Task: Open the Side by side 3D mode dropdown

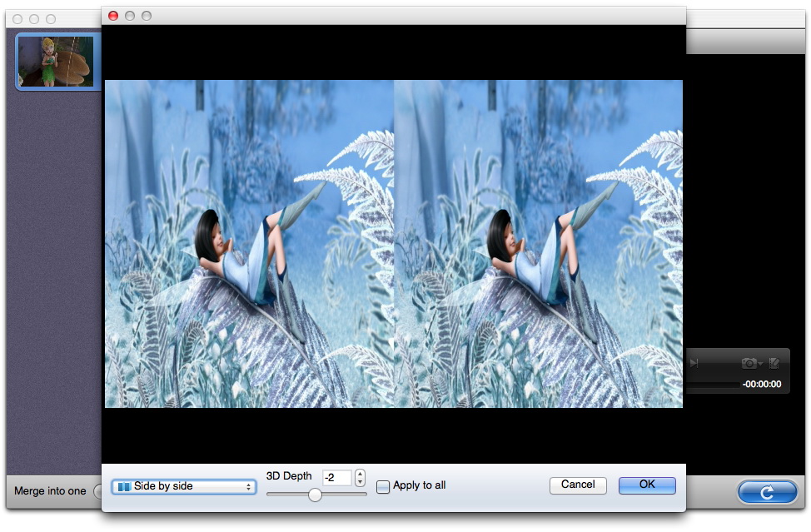Action: [184, 486]
